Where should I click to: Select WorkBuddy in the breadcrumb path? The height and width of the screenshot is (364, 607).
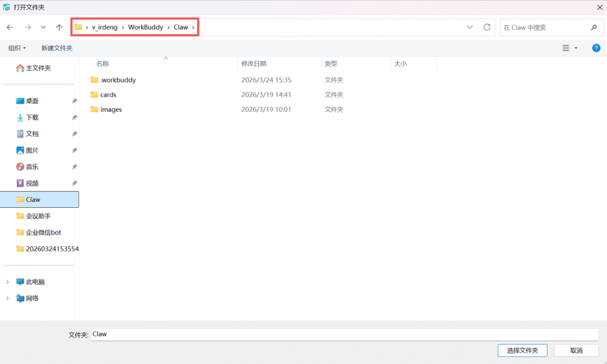click(x=146, y=28)
